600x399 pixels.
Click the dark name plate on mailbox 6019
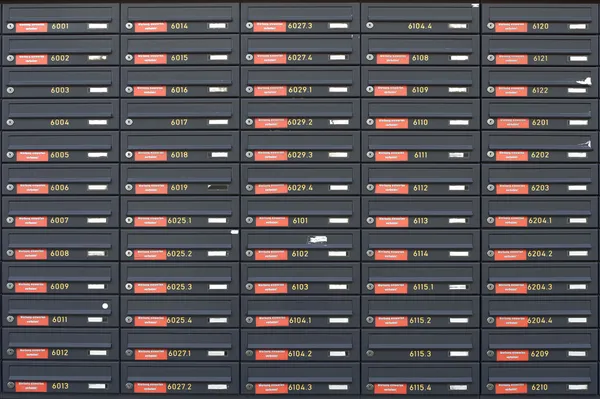click(218, 187)
